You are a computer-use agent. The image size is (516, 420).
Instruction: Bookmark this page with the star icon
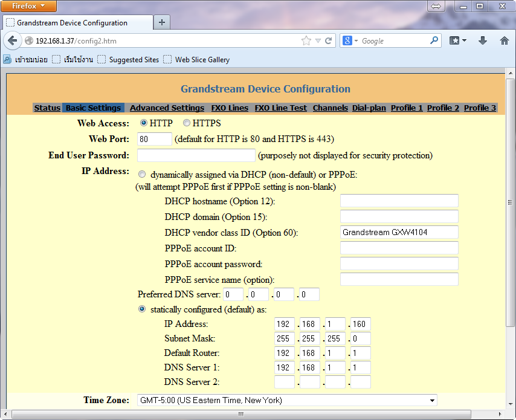(x=306, y=41)
